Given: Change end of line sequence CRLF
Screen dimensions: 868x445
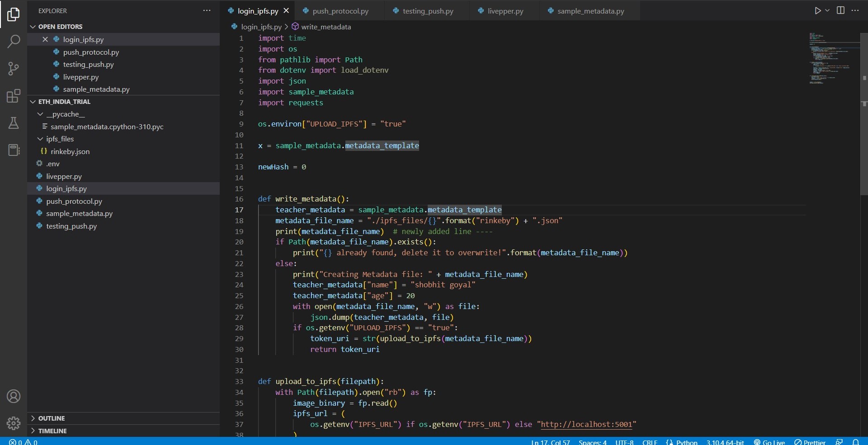Looking at the screenshot, I should click(x=650, y=442).
